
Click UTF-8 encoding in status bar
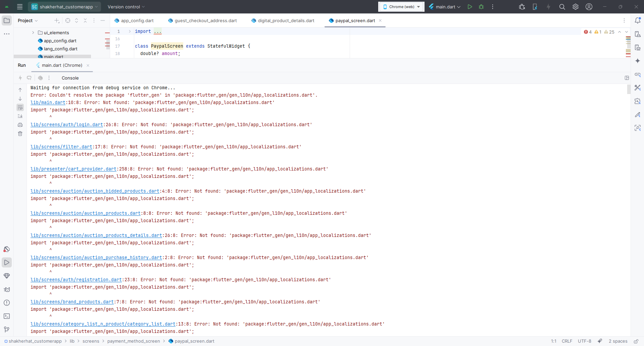click(585, 341)
